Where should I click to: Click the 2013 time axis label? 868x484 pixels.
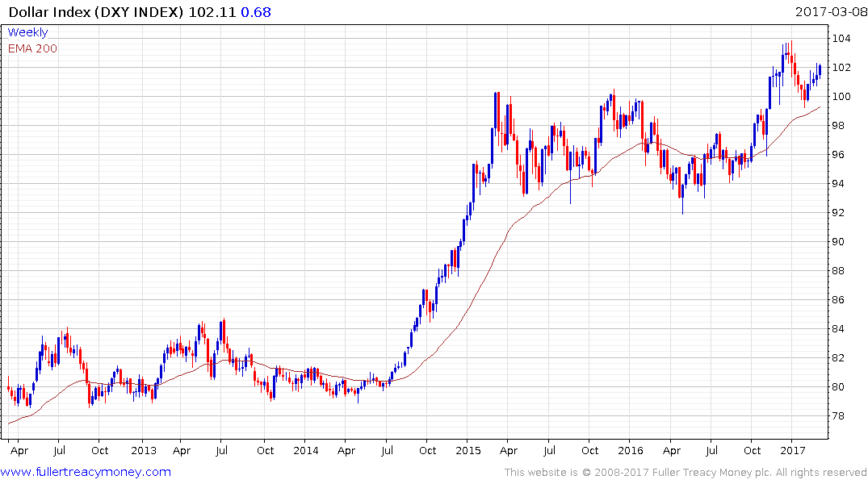point(144,450)
